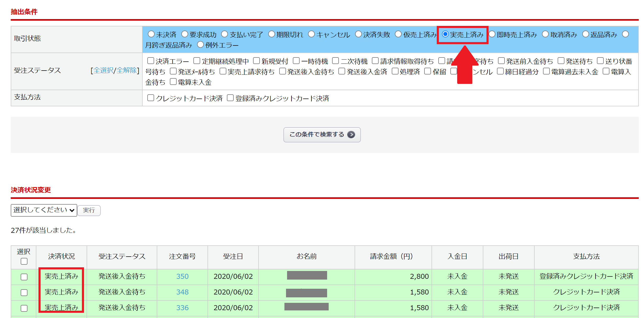Screen dimensions: 644x318
Task: Check クレジットカード決済 payment method
Action: pyautogui.click(x=150, y=98)
